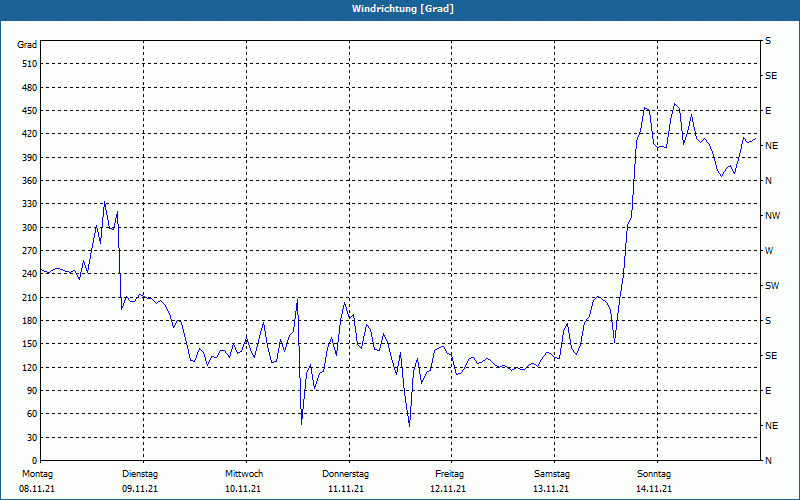Viewport: 800px width, 500px height.
Task: Select the 'W' compass direction label
Action: point(769,251)
